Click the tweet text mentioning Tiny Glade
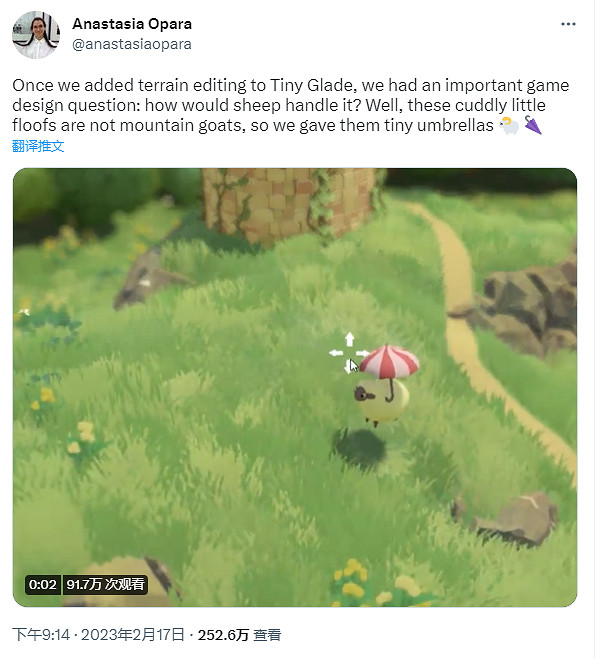Screen dimensions: 596x658 (290, 105)
